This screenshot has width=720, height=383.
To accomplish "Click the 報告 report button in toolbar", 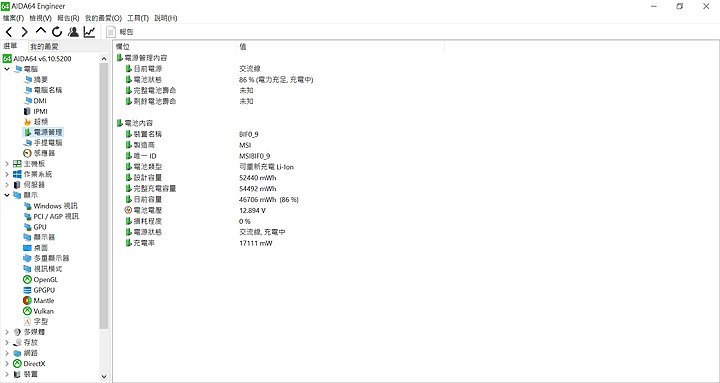I will (x=120, y=32).
